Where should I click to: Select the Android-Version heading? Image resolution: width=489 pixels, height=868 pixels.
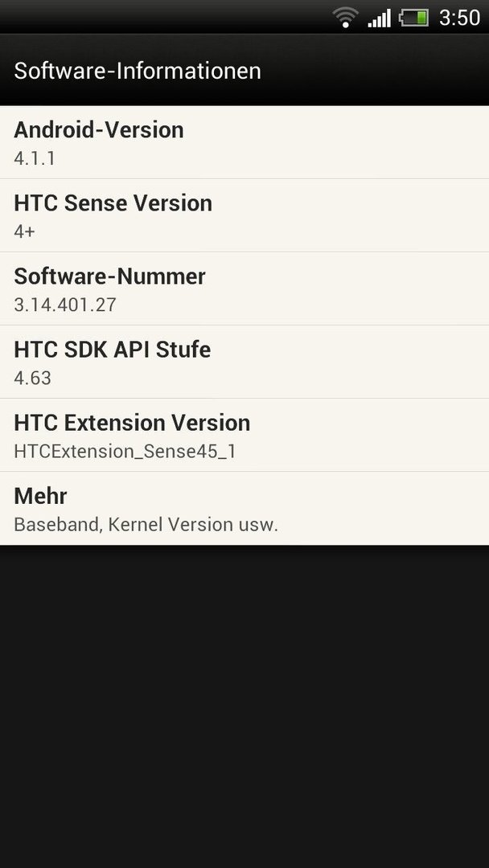pyautogui.click(x=99, y=130)
